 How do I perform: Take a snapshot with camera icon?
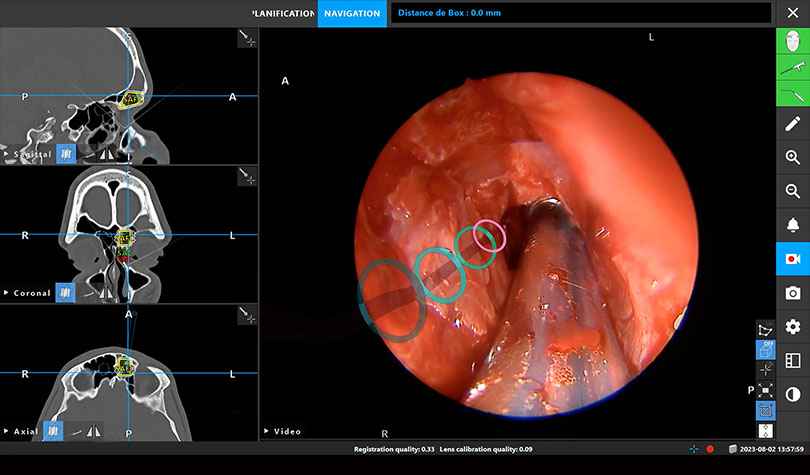pyautogui.click(x=793, y=292)
